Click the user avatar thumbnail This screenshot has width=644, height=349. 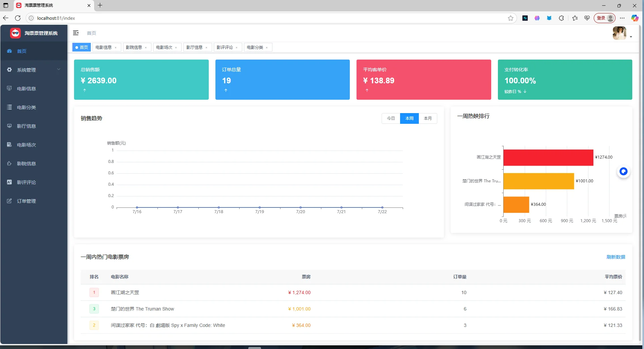(x=620, y=33)
